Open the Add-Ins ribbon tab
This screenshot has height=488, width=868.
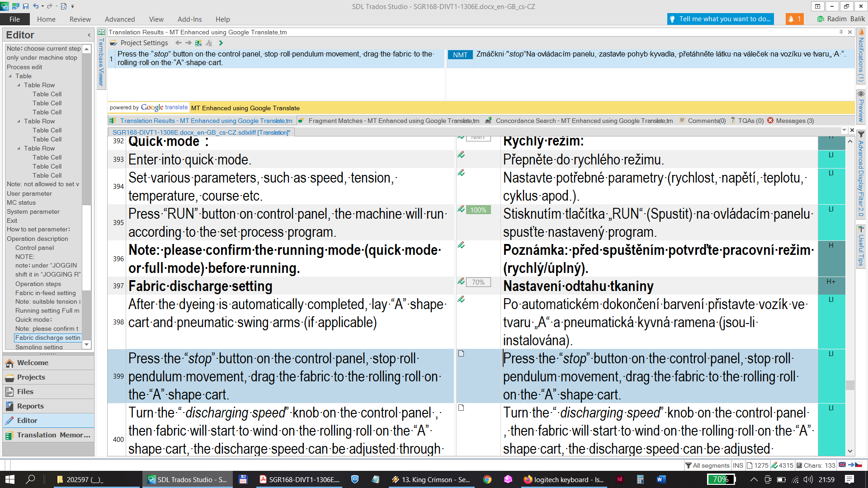[189, 19]
